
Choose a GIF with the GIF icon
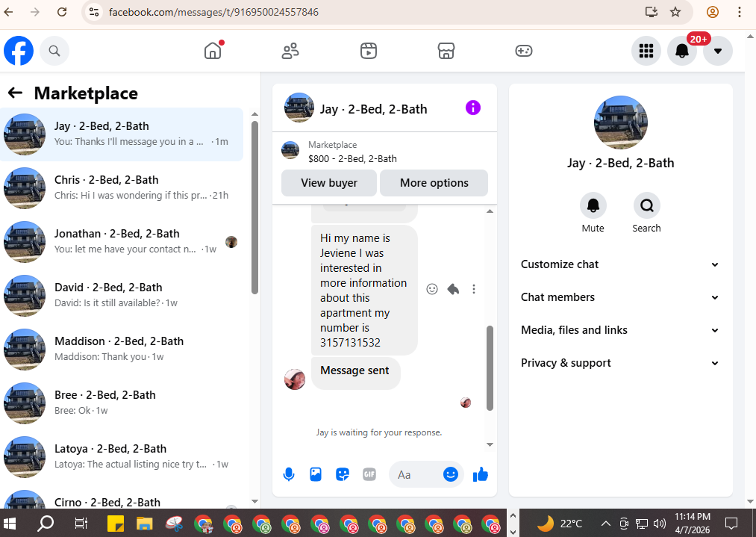coord(369,475)
